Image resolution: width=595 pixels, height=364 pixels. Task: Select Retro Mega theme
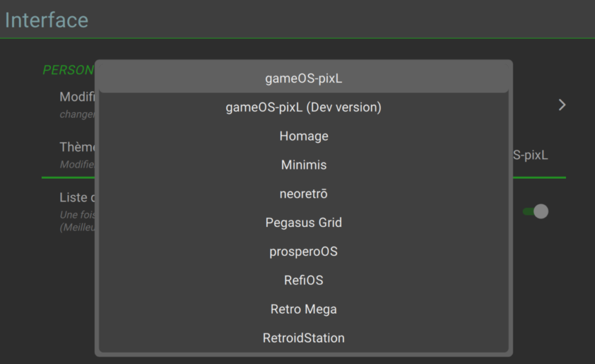[303, 309]
